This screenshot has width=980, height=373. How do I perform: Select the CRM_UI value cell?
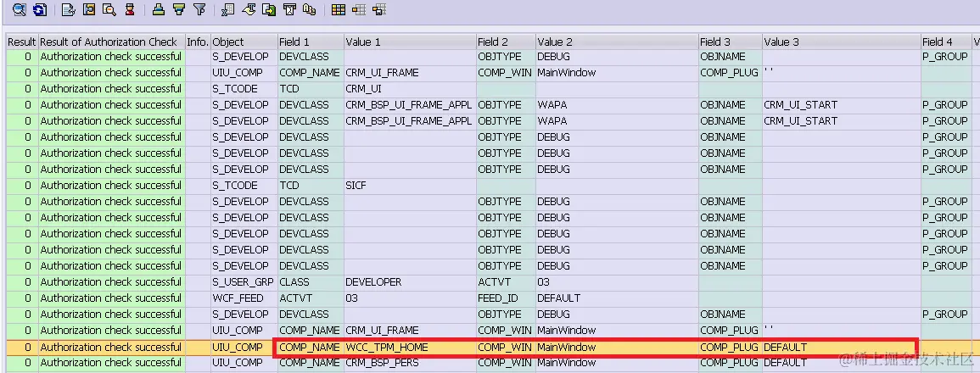410,89
